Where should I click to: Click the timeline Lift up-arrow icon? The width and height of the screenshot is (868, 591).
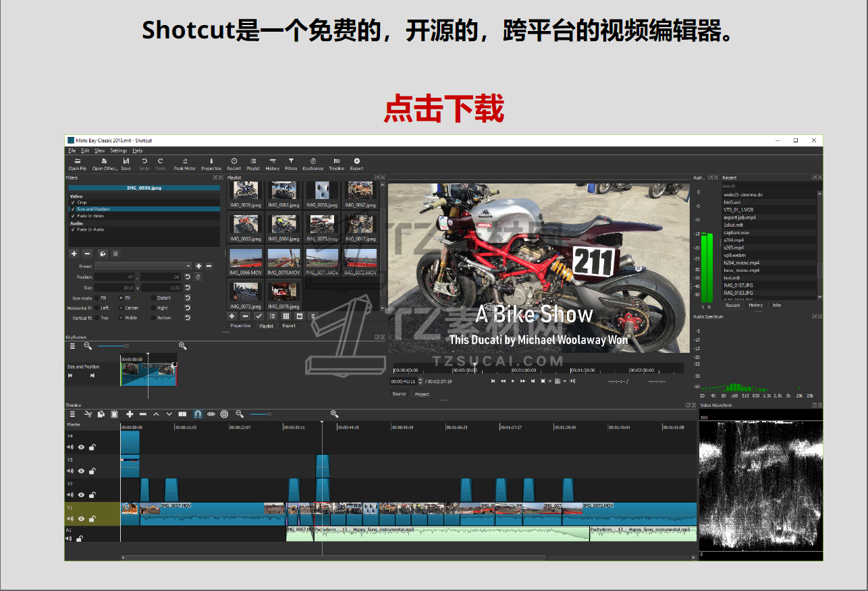coord(156,414)
